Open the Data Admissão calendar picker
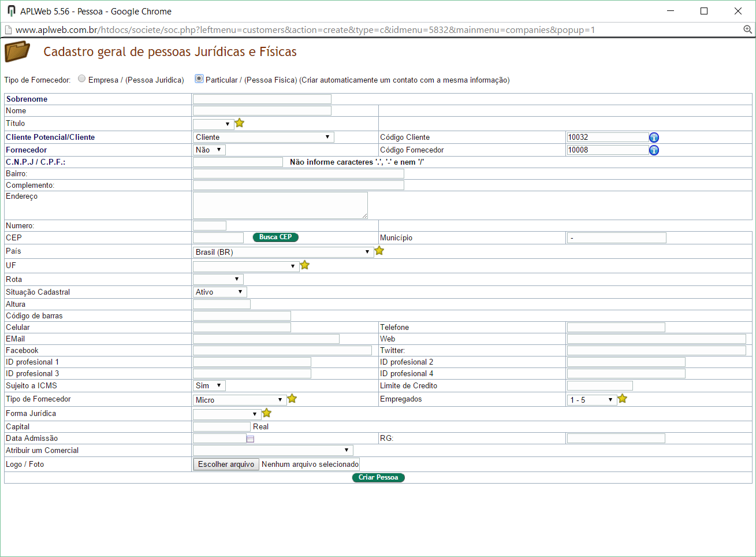 click(x=250, y=439)
